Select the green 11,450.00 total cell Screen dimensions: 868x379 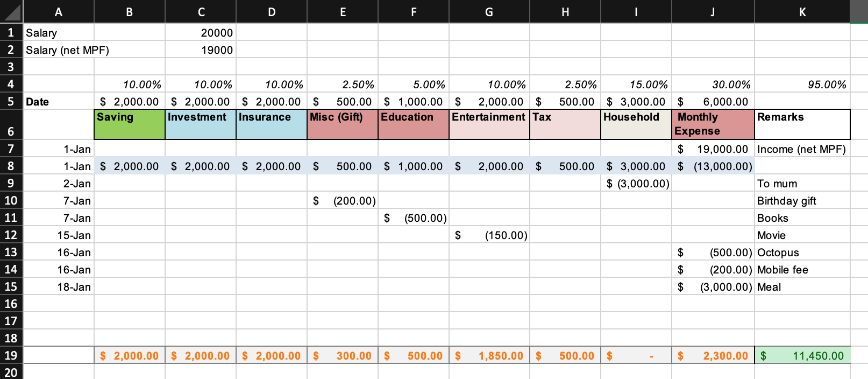point(802,355)
